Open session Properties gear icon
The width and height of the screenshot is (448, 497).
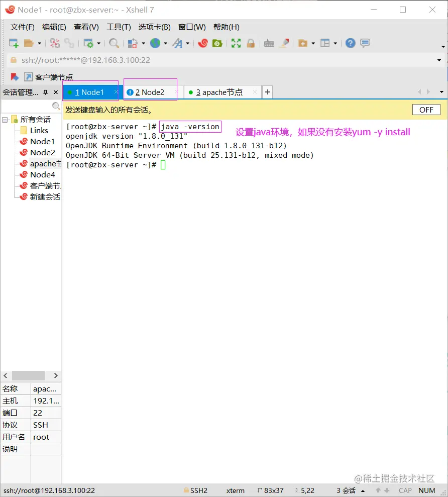tap(88, 43)
